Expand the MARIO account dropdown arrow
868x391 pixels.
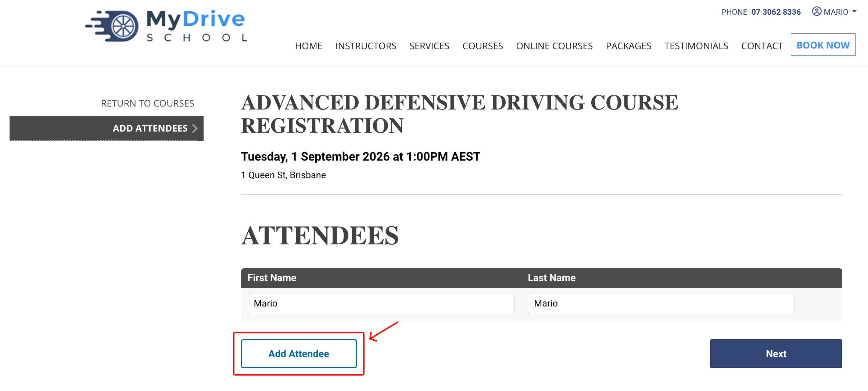click(854, 12)
